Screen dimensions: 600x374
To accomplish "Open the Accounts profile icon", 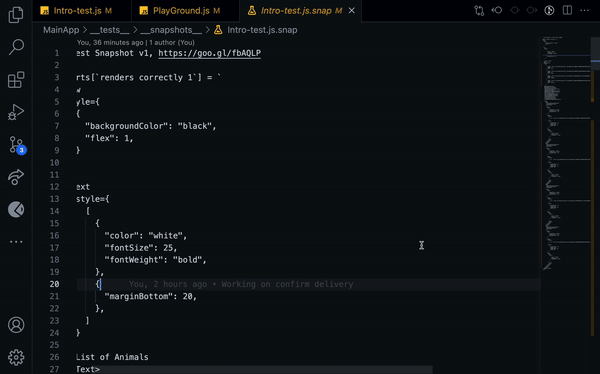I will (16, 325).
